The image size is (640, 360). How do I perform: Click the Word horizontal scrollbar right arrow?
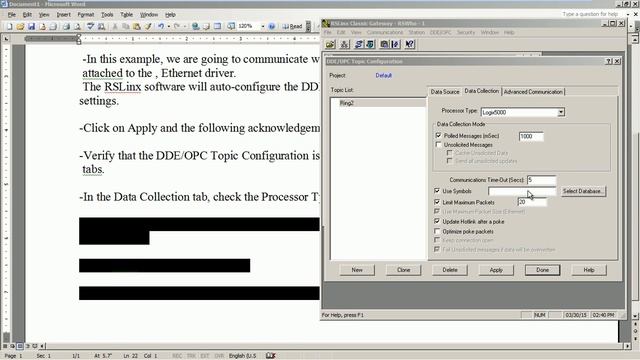[x=628, y=346]
